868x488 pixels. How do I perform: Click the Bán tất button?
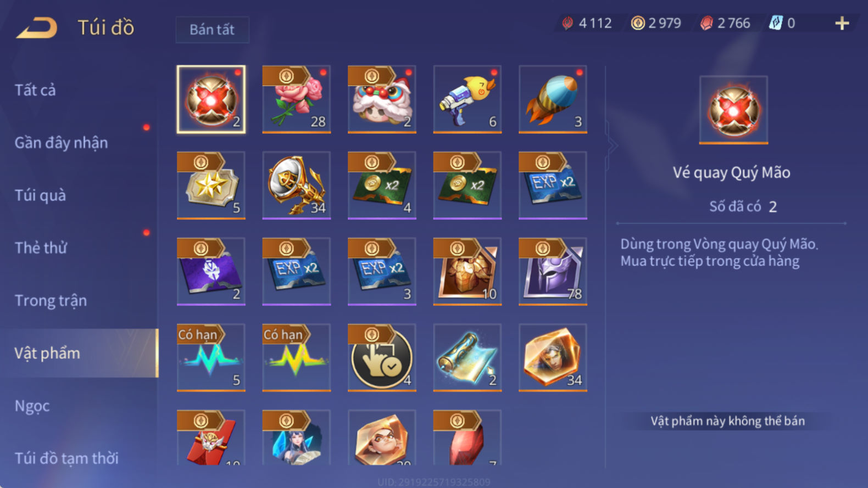coord(212,30)
